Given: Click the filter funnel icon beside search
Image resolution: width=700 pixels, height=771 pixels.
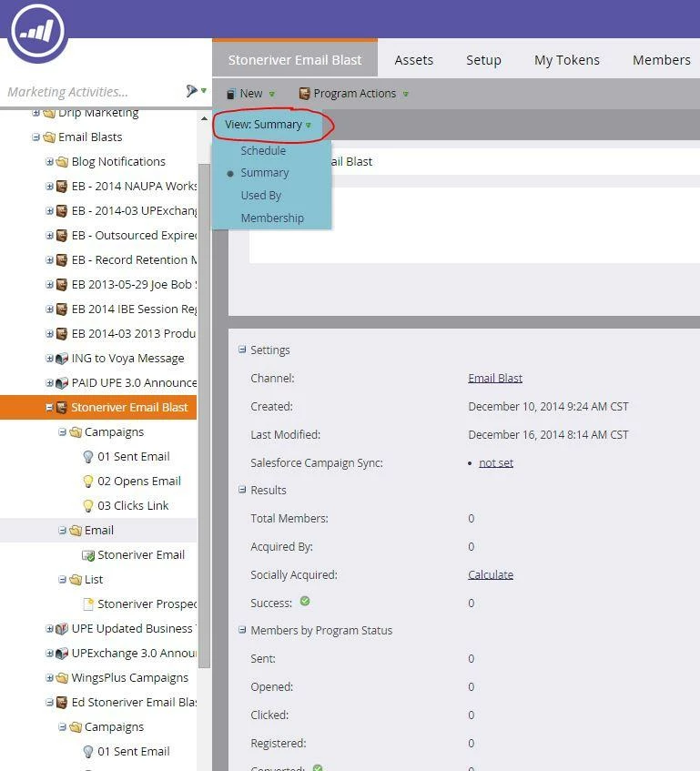Looking at the screenshot, I should tap(192, 91).
